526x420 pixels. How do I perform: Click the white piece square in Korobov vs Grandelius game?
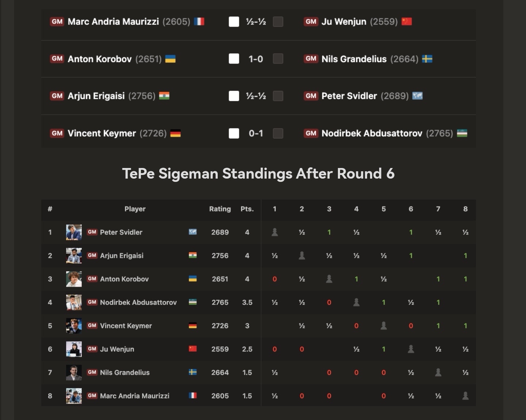pos(234,59)
